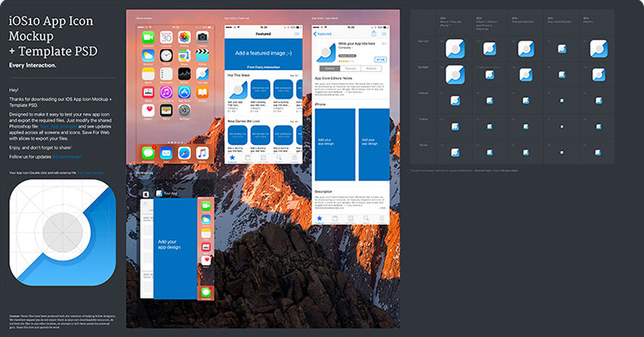Open the Maps app icon

click(184, 56)
